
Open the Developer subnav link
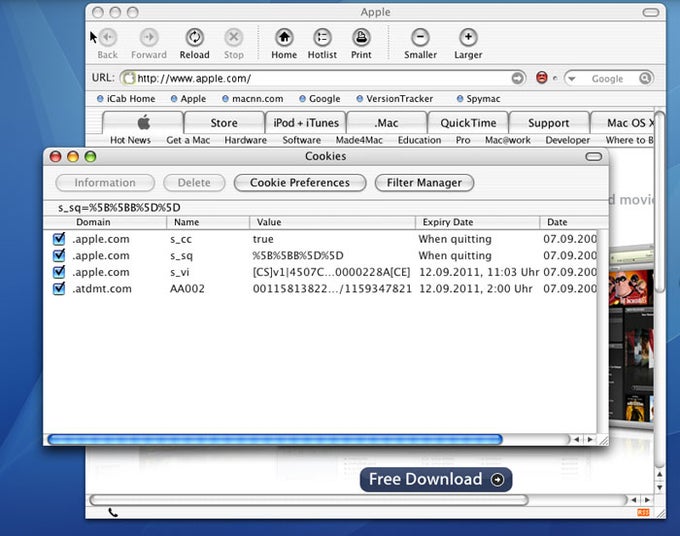[x=568, y=140]
